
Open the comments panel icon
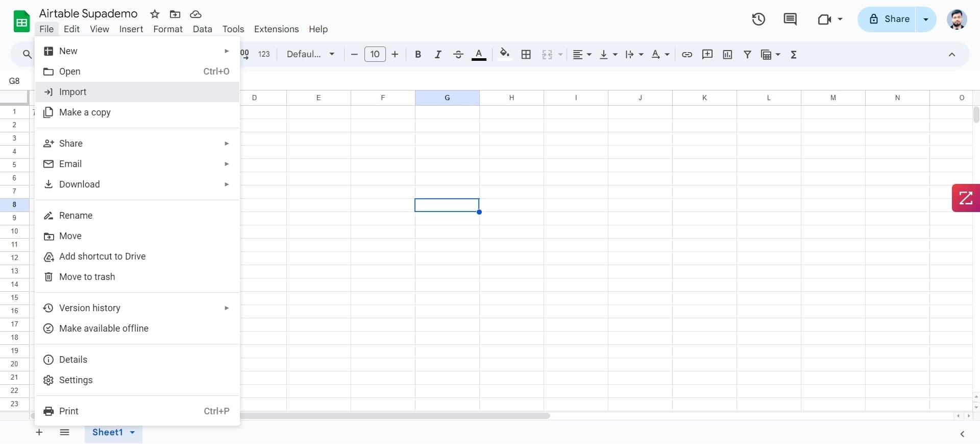[x=790, y=19]
